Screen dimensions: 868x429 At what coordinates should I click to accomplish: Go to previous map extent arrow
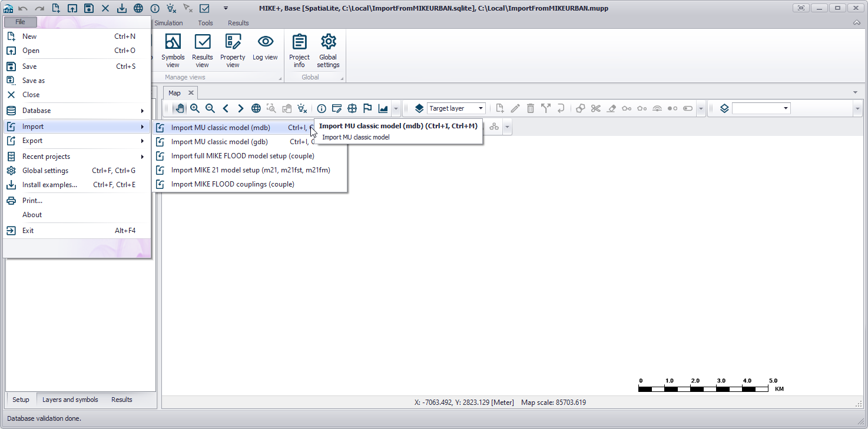[x=226, y=108]
